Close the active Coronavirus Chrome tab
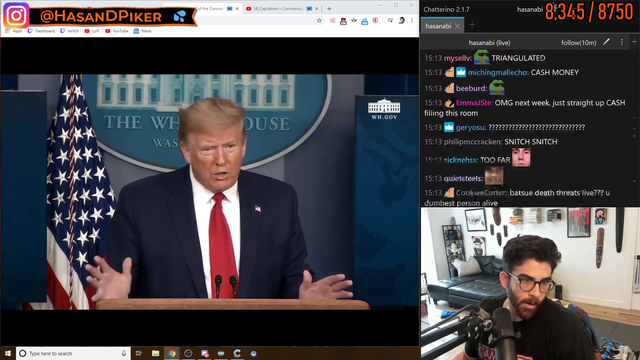The height and width of the screenshot is (360, 640). click(237, 9)
